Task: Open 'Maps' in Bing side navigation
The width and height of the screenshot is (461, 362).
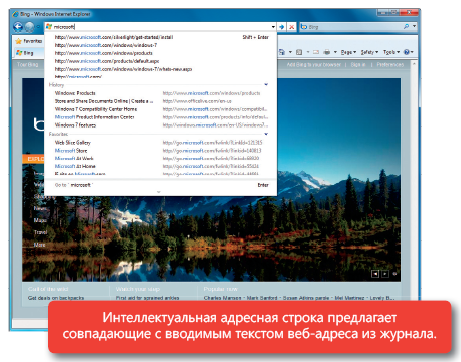Action: [x=40, y=220]
